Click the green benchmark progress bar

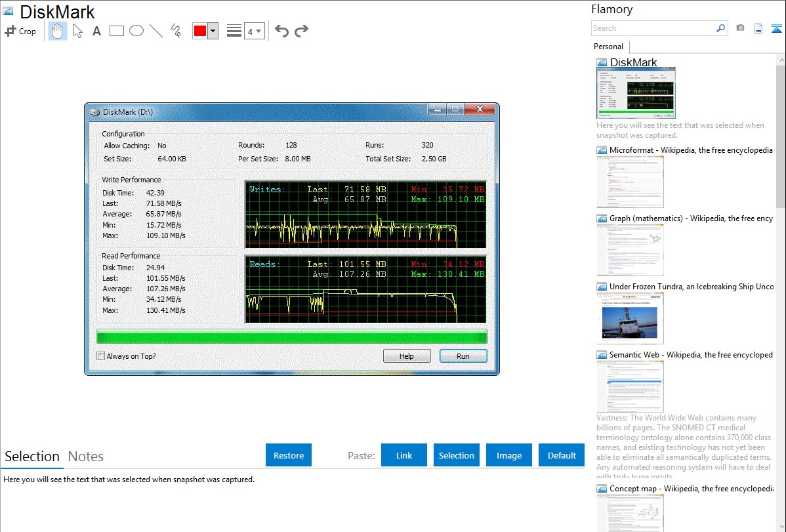[x=292, y=336]
